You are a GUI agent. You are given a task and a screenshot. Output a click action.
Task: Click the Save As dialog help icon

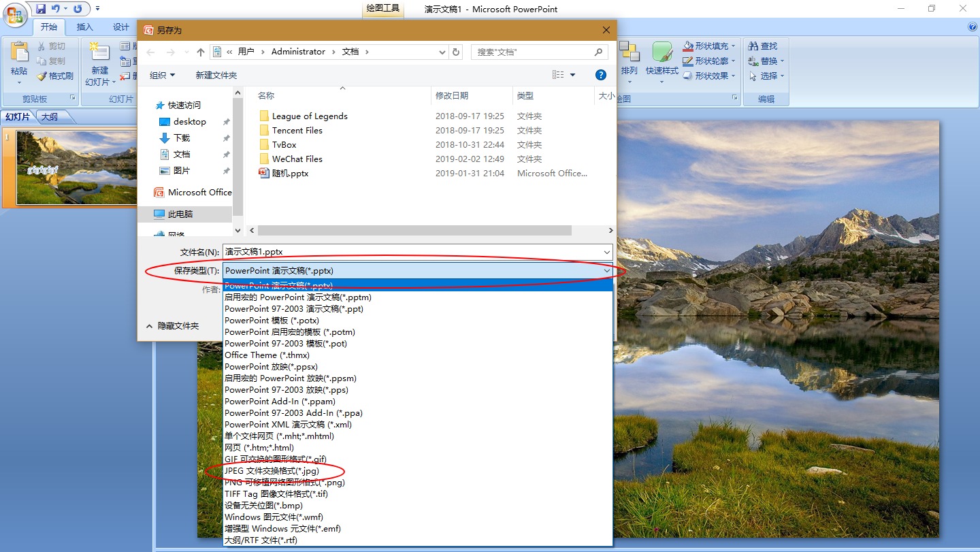[x=600, y=75]
